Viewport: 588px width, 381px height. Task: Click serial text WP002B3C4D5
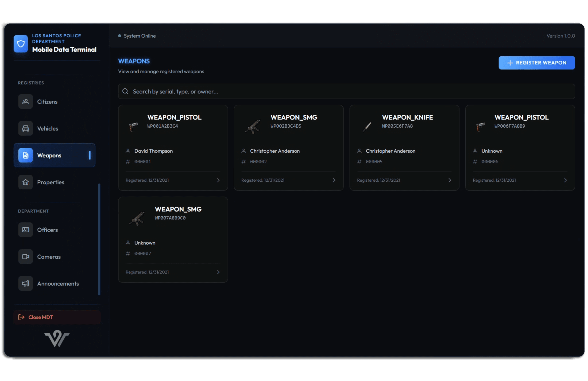286,126
